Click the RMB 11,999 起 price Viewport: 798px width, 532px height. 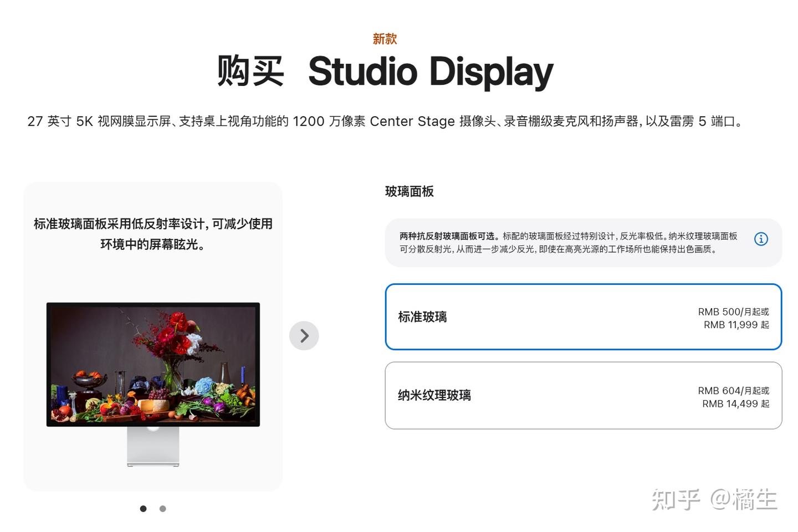click(x=736, y=325)
